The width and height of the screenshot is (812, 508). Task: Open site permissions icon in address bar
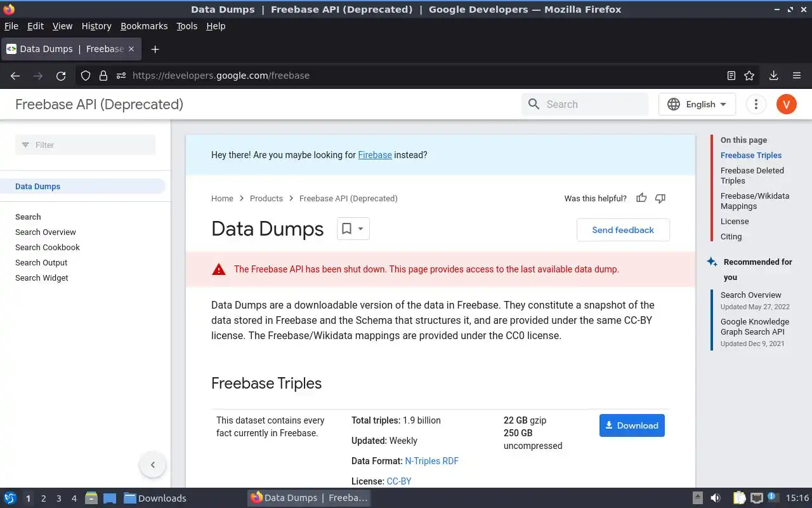(x=121, y=76)
